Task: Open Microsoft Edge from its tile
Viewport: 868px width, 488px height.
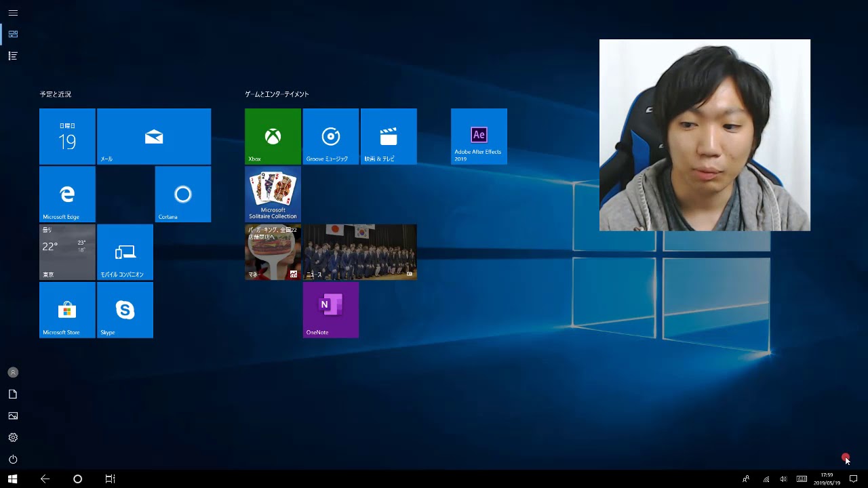Action: click(67, 194)
